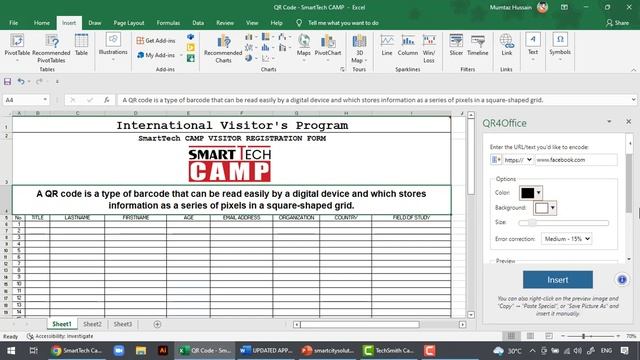The height and width of the screenshot is (360, 640).
Task: Open the File tab
Action: (x=13, y=23)
